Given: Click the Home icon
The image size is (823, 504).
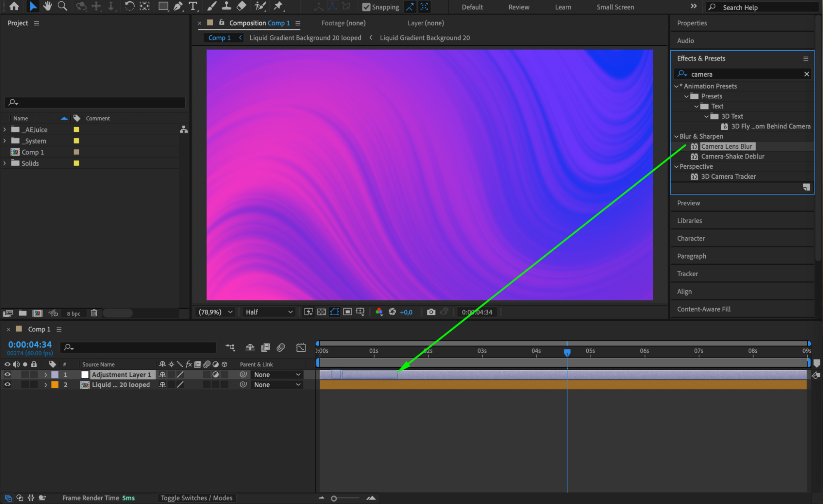Looking at the screenshot, I should (14, 6).
